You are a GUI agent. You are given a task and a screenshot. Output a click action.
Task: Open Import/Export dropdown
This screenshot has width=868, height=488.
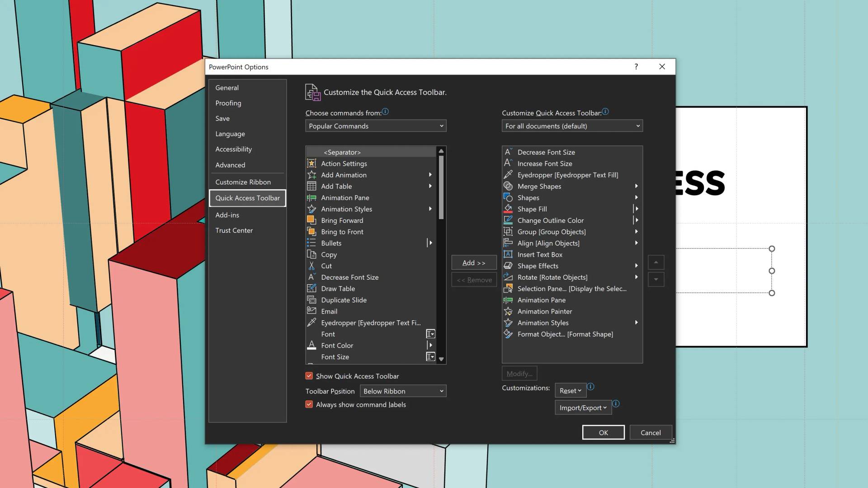point(583,408)
